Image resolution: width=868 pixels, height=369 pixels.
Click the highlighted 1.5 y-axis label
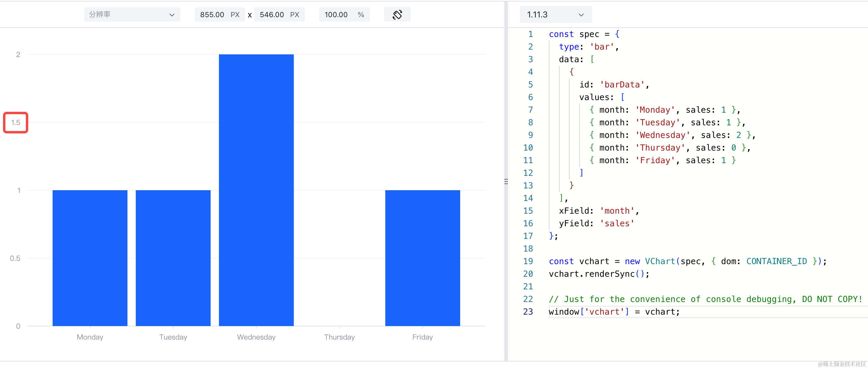click(16, 123)
